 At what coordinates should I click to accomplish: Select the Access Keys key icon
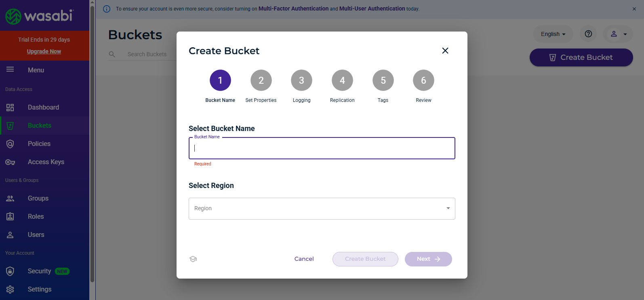[x=10, y=162]
